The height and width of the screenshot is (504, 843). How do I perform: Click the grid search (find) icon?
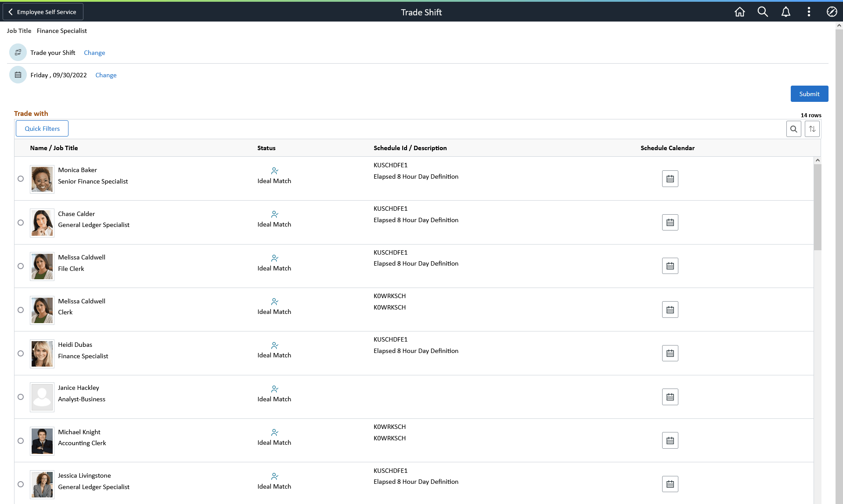click(x=793, y=129)
